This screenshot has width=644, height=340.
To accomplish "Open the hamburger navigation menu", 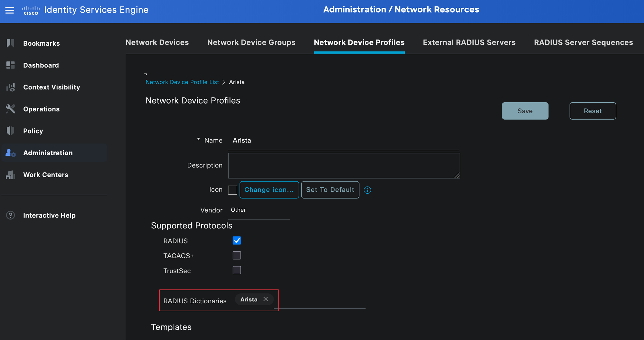I will pyautogui.click(x=10, y=10).
